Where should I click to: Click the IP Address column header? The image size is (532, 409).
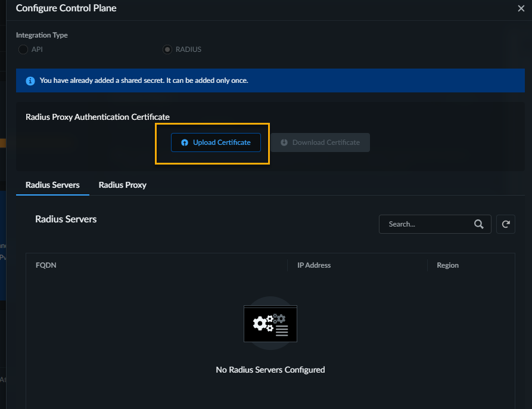pyautogui.click(x=314, y=265)
